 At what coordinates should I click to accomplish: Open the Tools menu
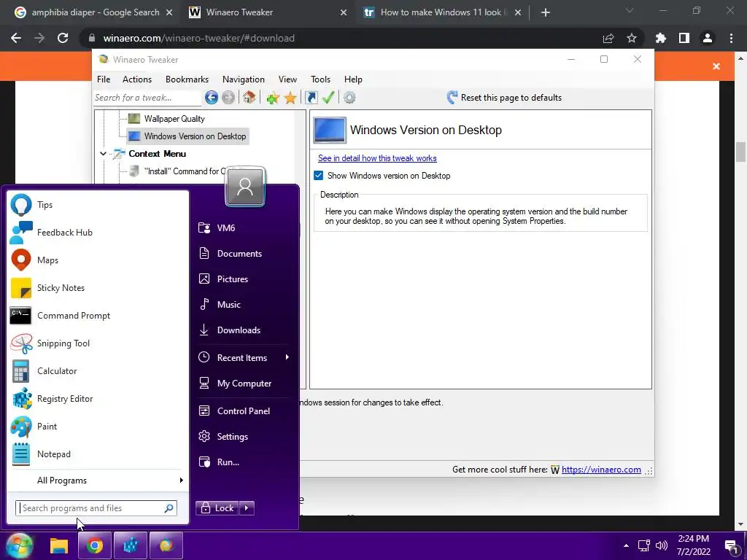[x=321, y=79]
